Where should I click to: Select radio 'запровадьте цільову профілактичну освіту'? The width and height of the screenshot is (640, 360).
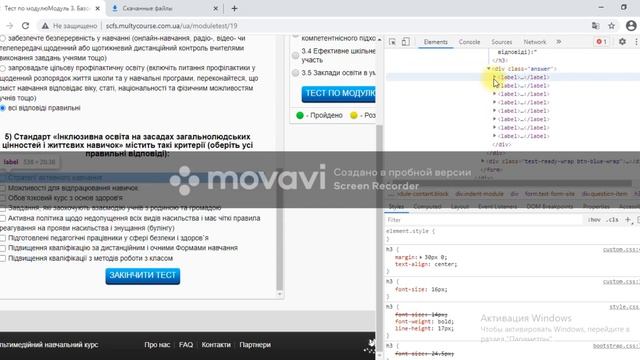3,68
